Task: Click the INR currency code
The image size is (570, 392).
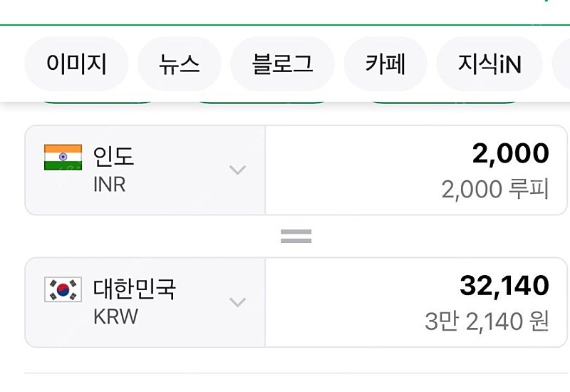Action: 110,185
